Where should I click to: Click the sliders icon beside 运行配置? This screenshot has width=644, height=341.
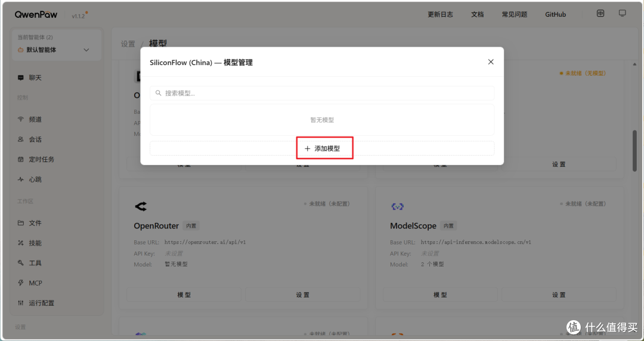[20, 303]
